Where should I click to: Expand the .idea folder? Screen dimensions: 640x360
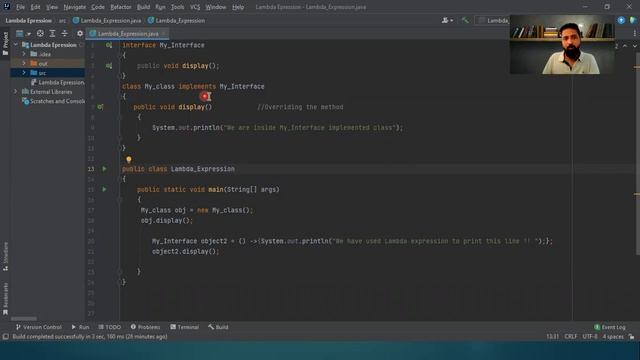click(x=24, y=54)
